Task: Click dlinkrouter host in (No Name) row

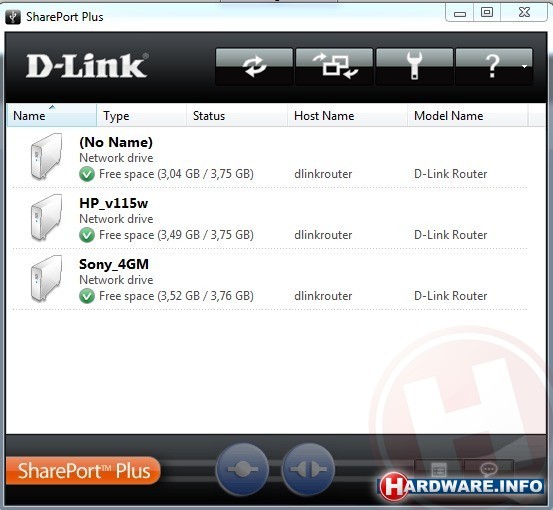Action: (323, 174)
